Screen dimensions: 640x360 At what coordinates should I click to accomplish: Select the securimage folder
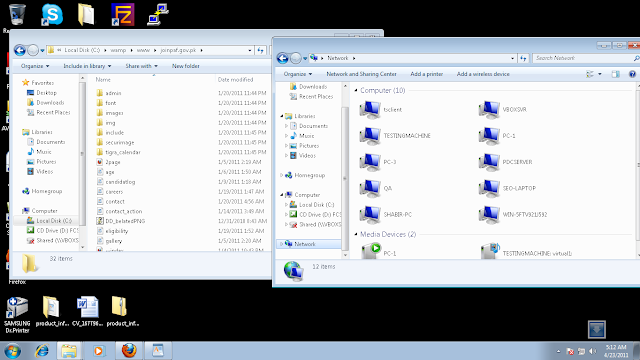point(115,142)
